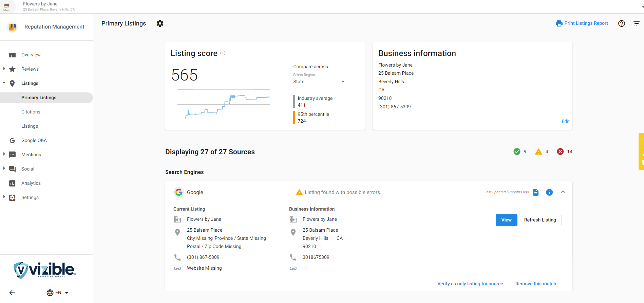Open the filter list icon
This screenshot has width=644, height=303.
[x=636, y=23]
